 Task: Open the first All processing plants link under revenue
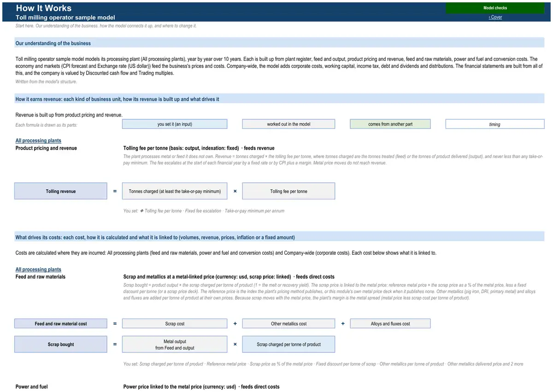coord(38,140)
